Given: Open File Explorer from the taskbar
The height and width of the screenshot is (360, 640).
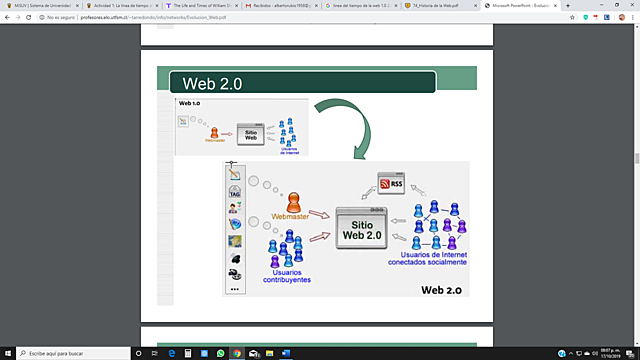Looking at the screenshot, I should (269, 353).
